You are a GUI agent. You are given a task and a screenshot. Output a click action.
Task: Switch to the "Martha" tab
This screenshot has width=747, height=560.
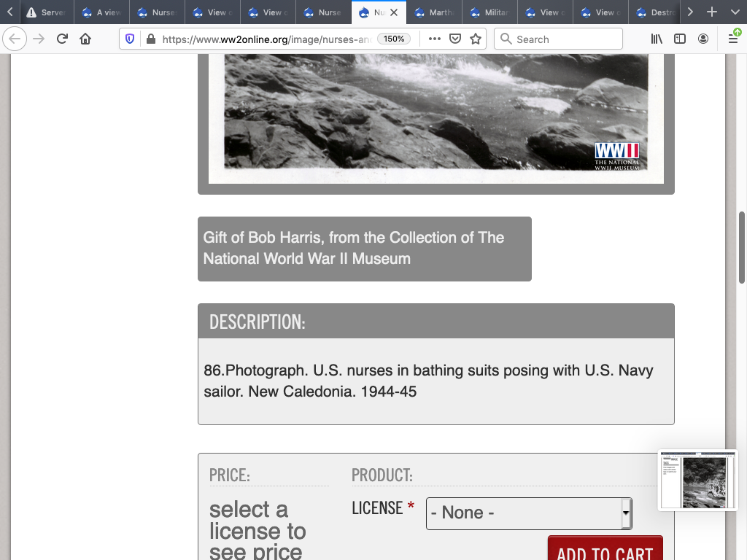click(434, 12)
